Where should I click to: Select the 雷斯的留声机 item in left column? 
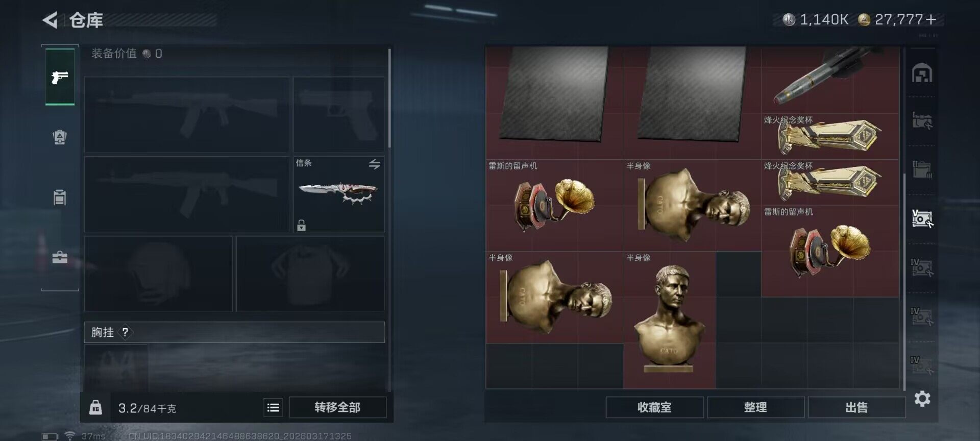(555, 205)
